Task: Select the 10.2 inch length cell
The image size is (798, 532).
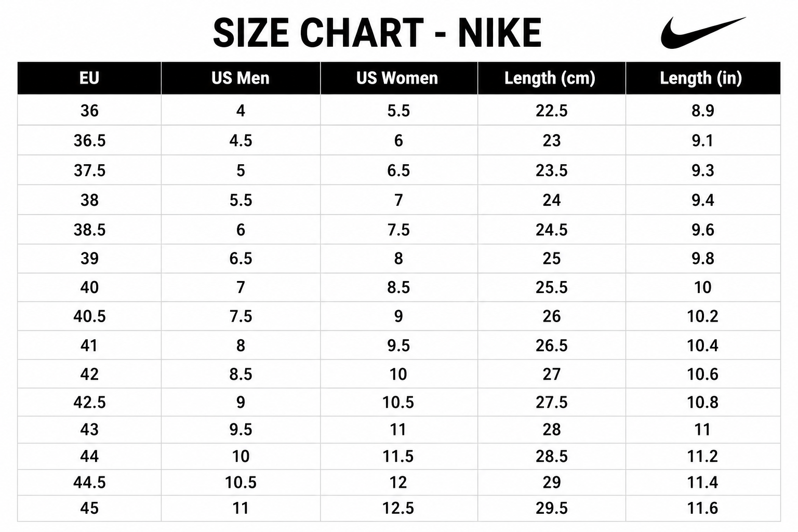Action: (x=703, y=316)
